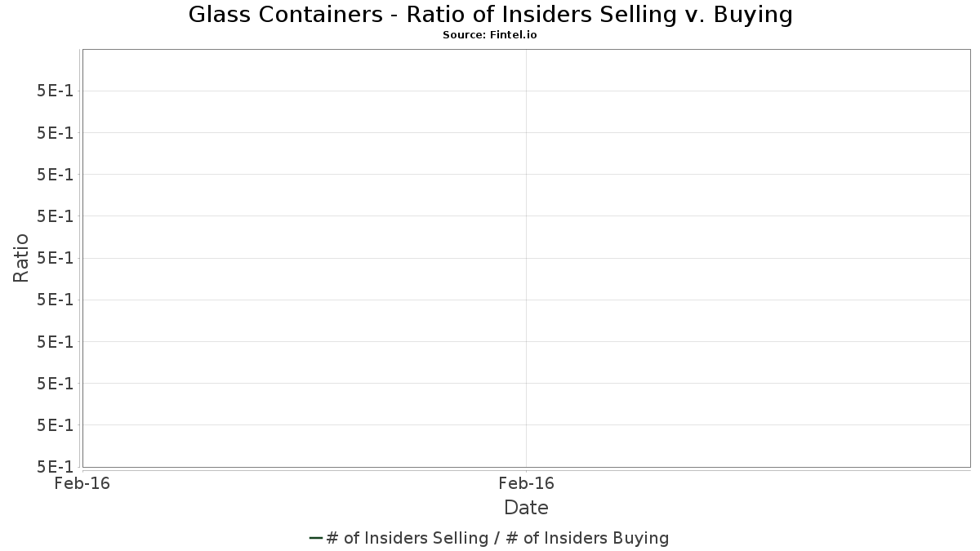This screenshot has width=980, height=551.
Task: Click the third '5E-1' label from bottom
Action: pyautogui.click(x=55, y=383)
